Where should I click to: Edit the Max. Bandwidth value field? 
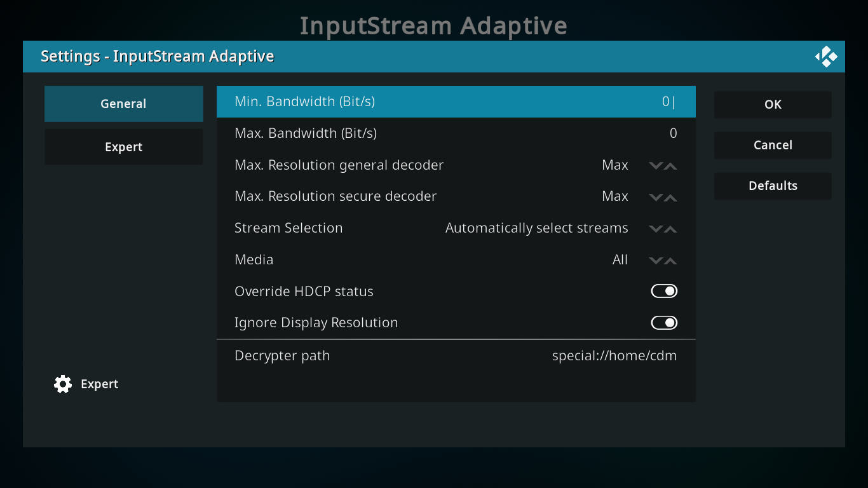(x=456, y=133)
